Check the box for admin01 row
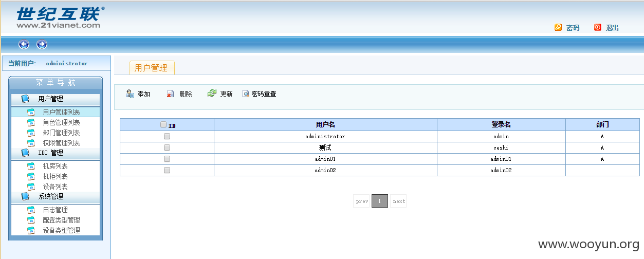 click(x=167, y=159)
